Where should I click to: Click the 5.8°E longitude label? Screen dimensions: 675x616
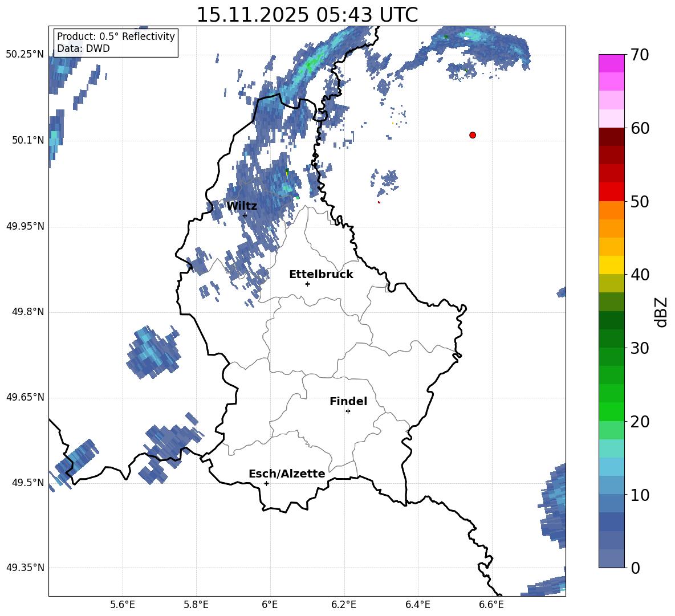[x=196, y=605]
